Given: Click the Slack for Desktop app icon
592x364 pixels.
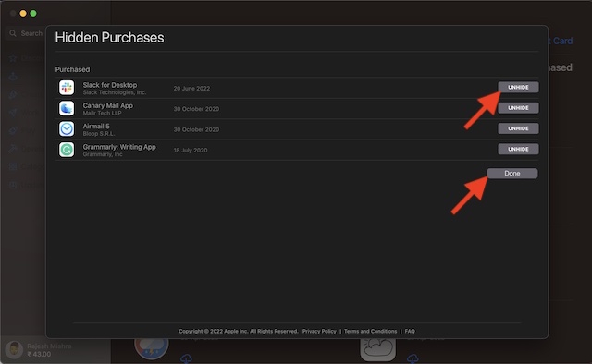Looking at the screenshot, I should [67, 88].
